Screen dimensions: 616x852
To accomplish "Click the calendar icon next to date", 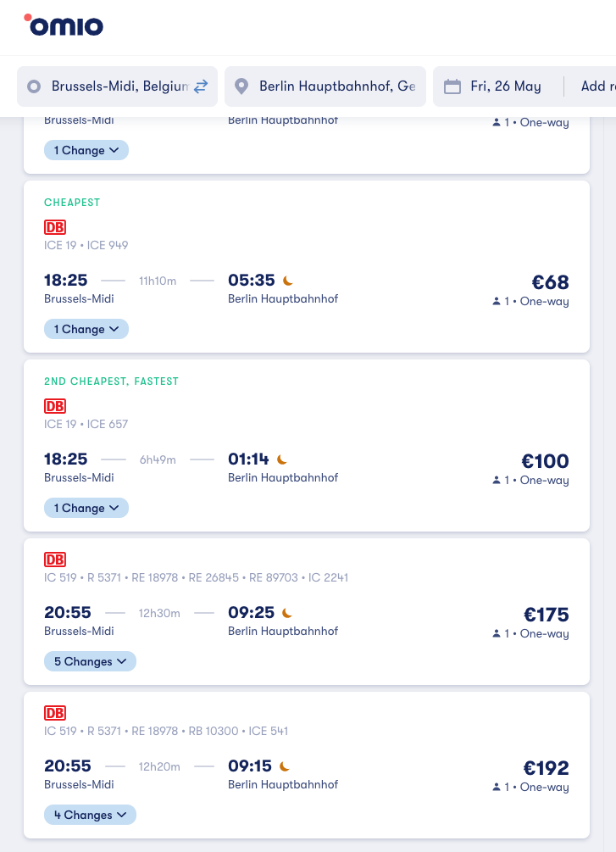I will point(452,86).
